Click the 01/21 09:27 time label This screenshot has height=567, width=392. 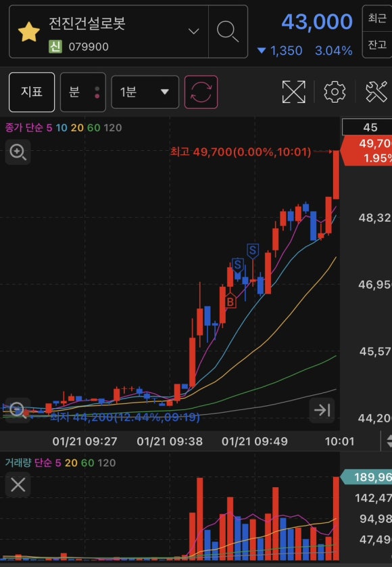[84, 441]
